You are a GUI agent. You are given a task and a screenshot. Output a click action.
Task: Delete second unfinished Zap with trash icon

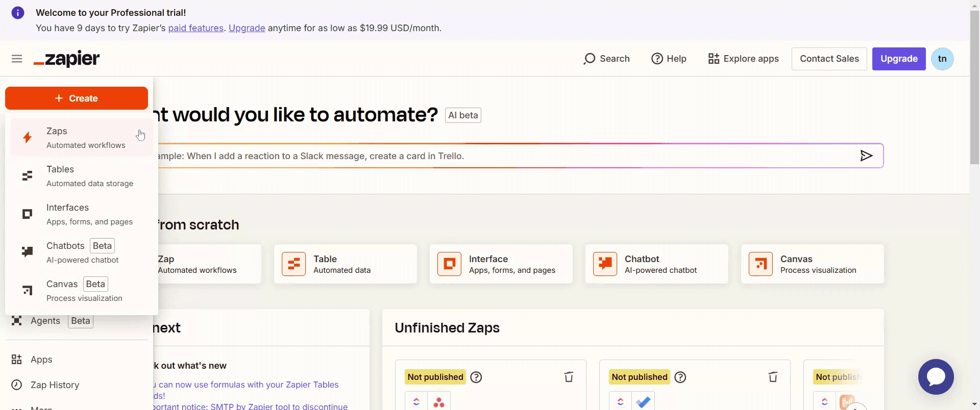tap(773, 377)
